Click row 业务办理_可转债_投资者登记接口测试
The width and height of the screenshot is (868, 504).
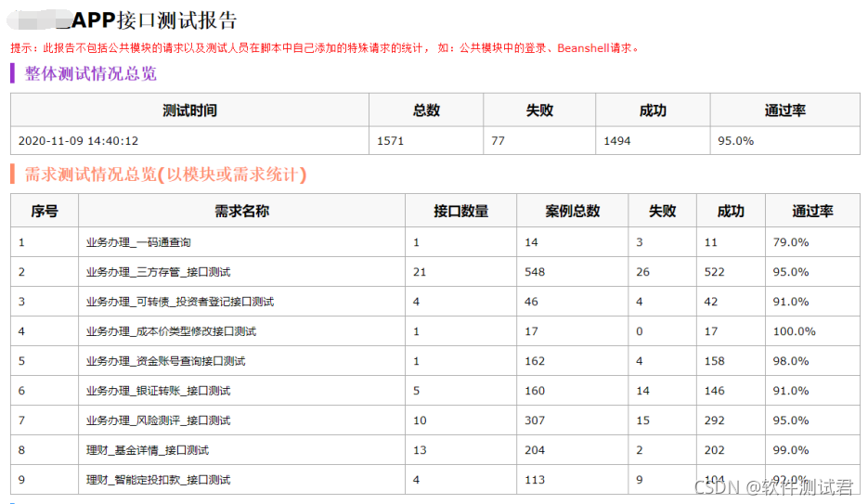[435, 302]
